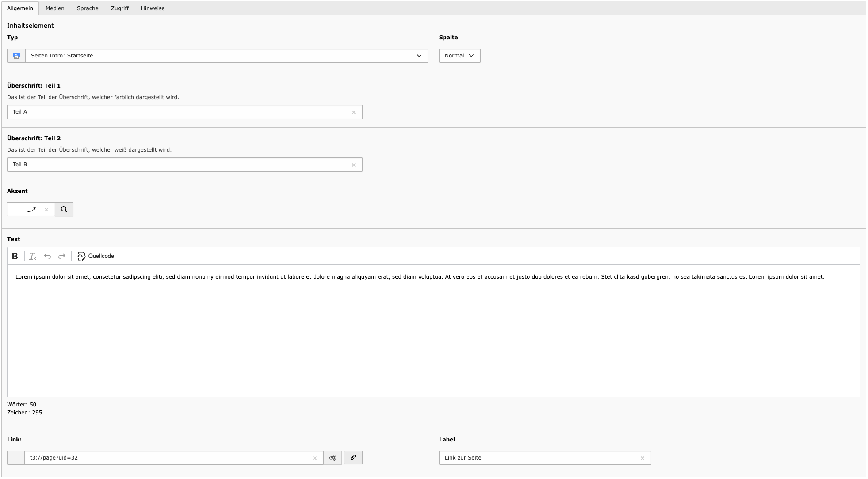Open the link browser chain icon
The width and height of the screenshot is (868, 479).
(x=353, y=457)
